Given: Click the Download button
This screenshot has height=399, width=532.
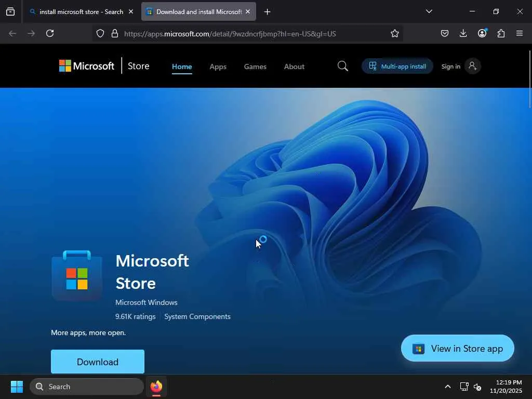Looking at the screenshot, I should click(98, 362).
